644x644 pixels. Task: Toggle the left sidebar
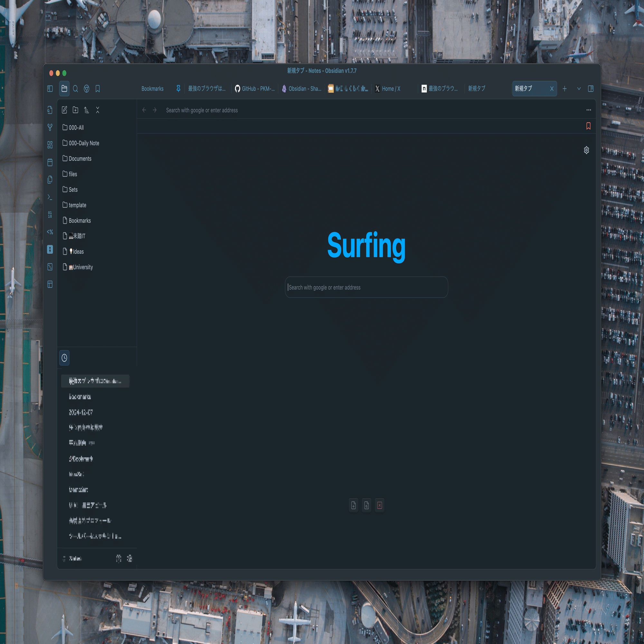click(x=50, y=89)
